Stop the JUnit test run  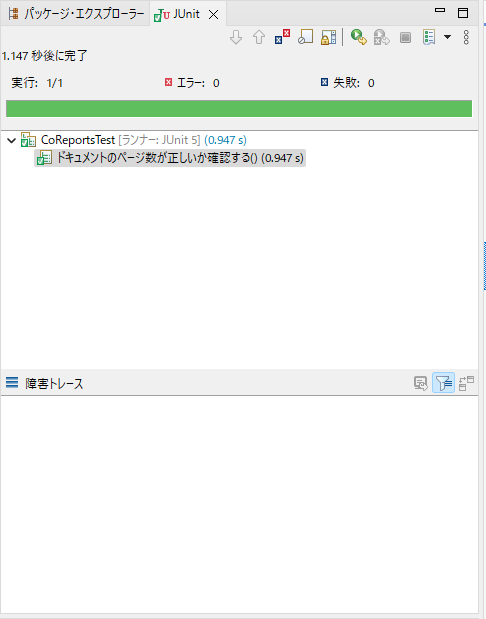pos(405,38)
